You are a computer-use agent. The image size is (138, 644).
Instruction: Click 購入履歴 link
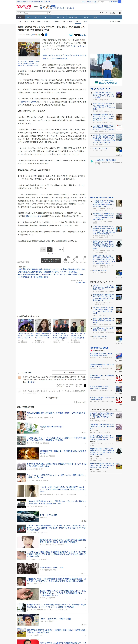click(x=112, y=13)
